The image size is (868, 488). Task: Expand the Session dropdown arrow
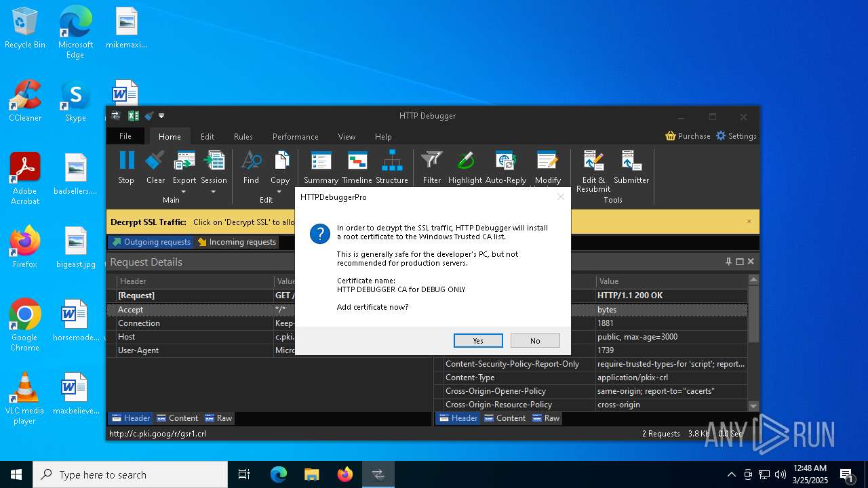[x=214, y=192]
